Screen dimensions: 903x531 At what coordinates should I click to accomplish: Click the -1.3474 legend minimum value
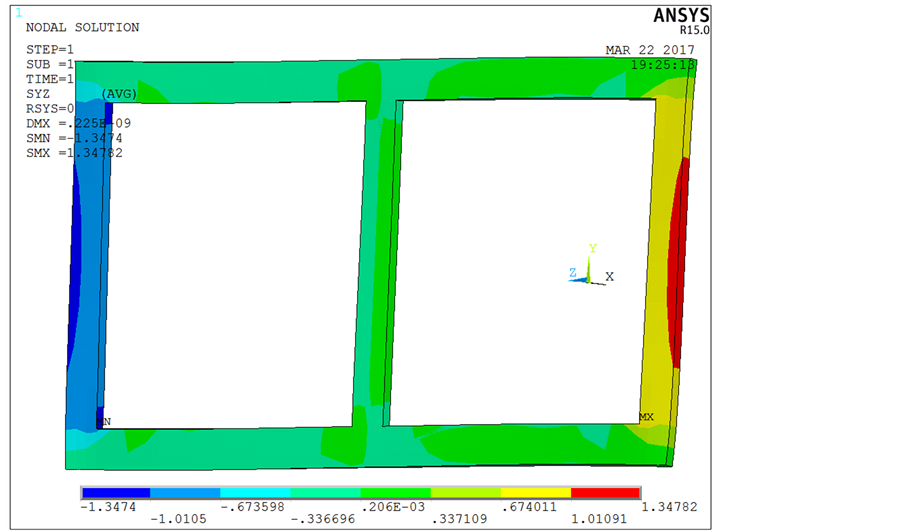click(106, 507)
